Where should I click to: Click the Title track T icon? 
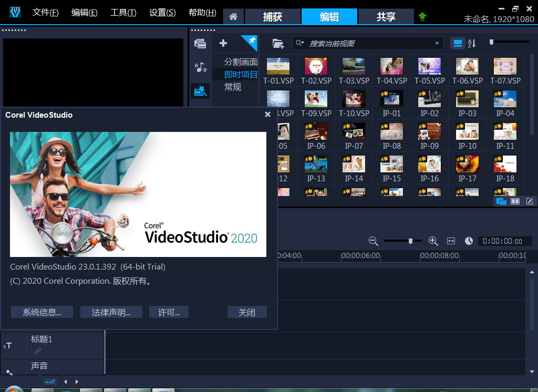8,346
